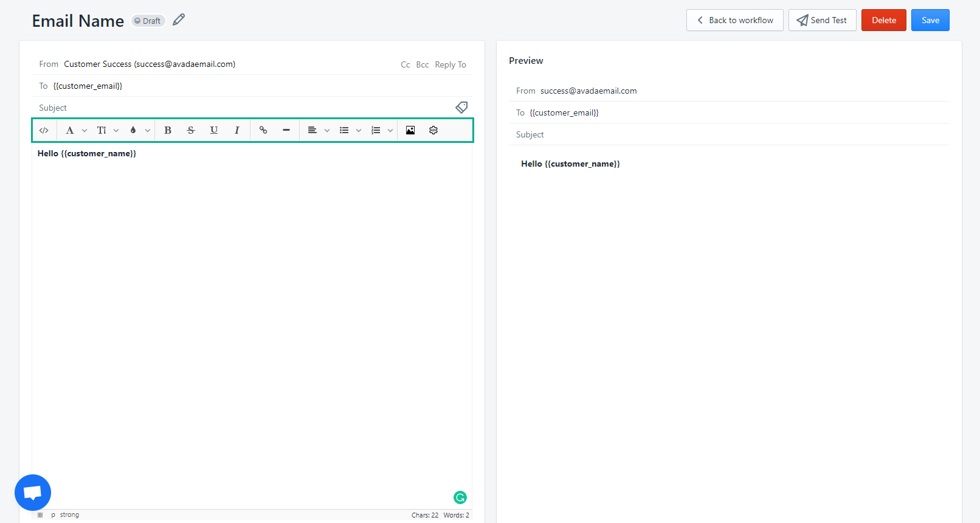Viewport: 980px width, 523px height.
Task: Edit the email name with the pencil icon
Action: point(179,20)
